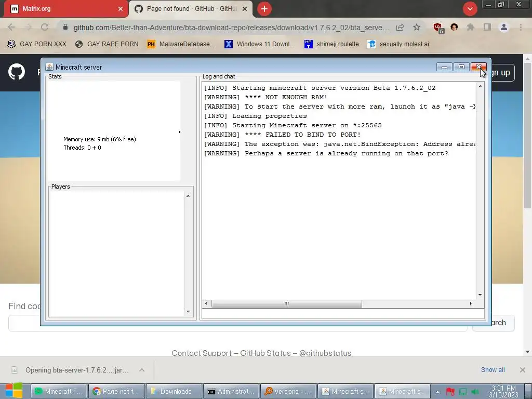Click the 'NOT ENOUGH RAM!' warning line
The image size is (532, 399).
265,97
